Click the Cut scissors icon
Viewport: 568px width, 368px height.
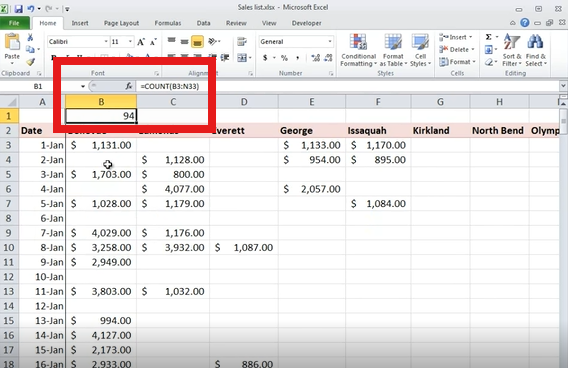click(x=30, y=37)
